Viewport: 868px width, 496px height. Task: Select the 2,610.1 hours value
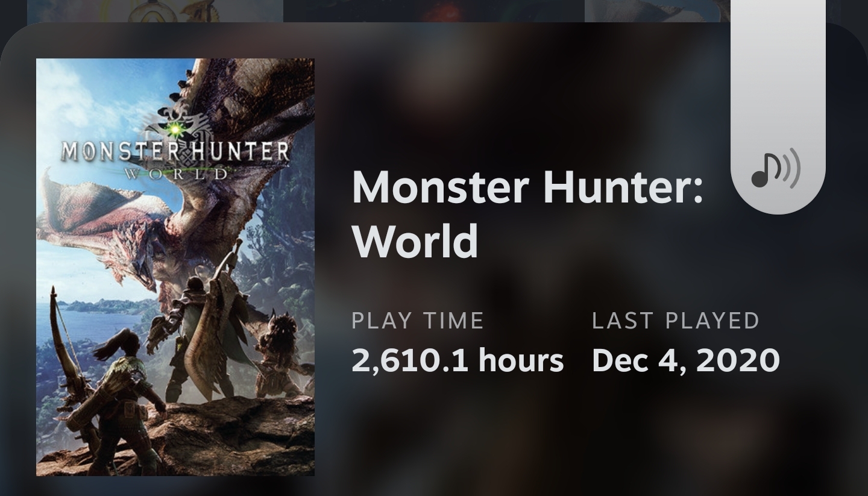pyautogui.click(x=458, y=360)
